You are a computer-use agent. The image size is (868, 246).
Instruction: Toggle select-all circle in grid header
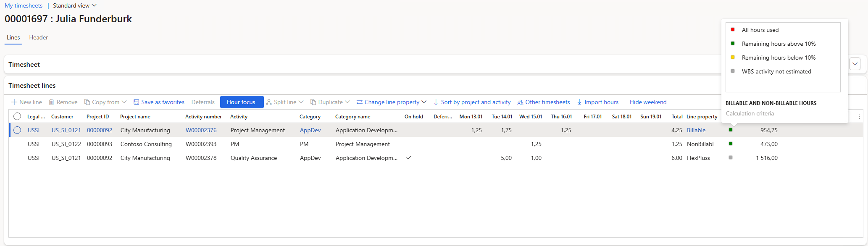[x=17, y=116]
